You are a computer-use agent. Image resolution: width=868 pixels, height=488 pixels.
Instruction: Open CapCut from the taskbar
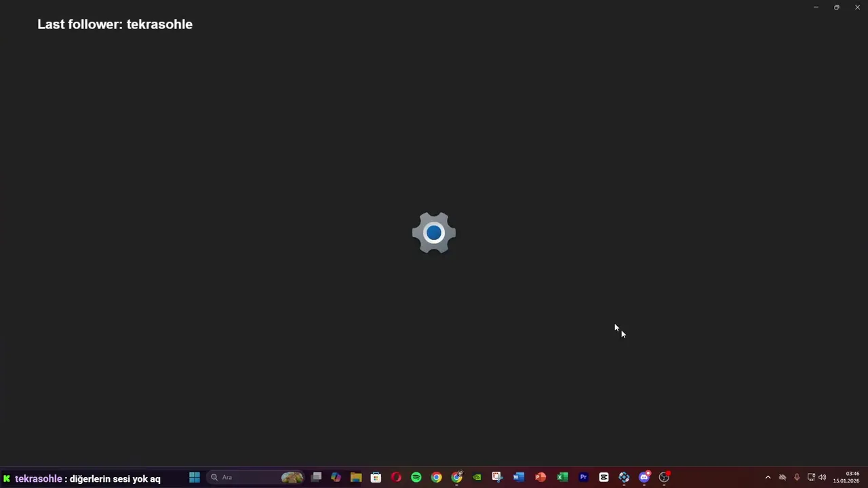tap(604, 477)
